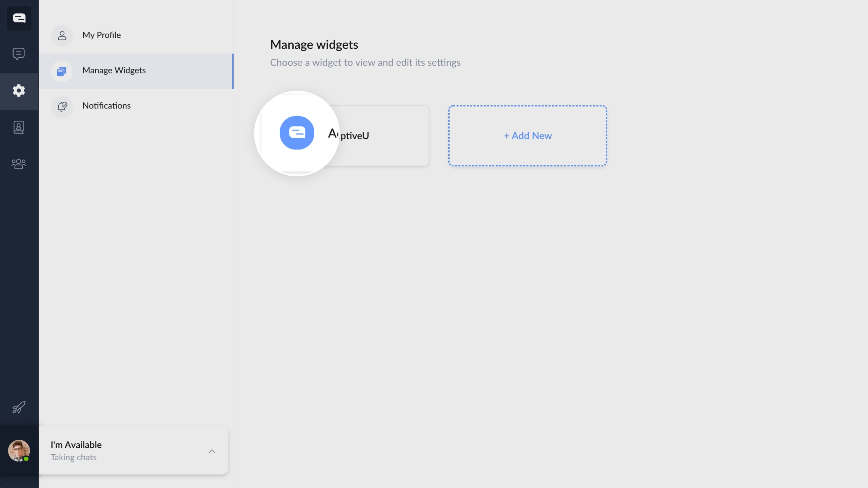Click the blue chat widget icon in spotlight

point(297,133)
